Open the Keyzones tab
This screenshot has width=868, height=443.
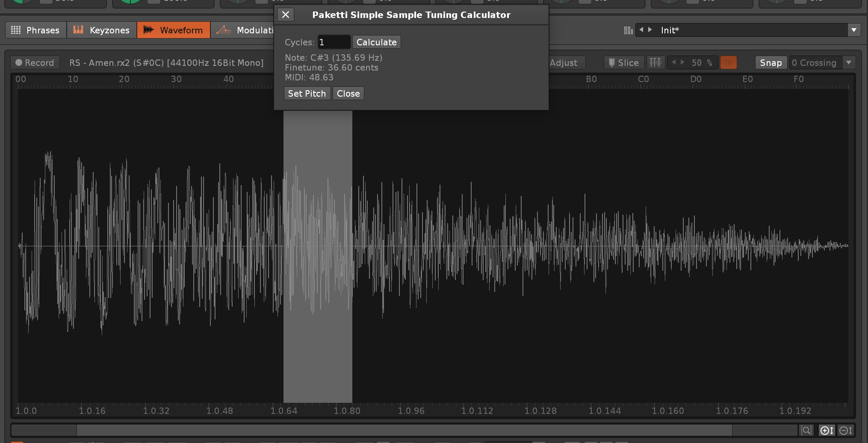tap(102, 30)
